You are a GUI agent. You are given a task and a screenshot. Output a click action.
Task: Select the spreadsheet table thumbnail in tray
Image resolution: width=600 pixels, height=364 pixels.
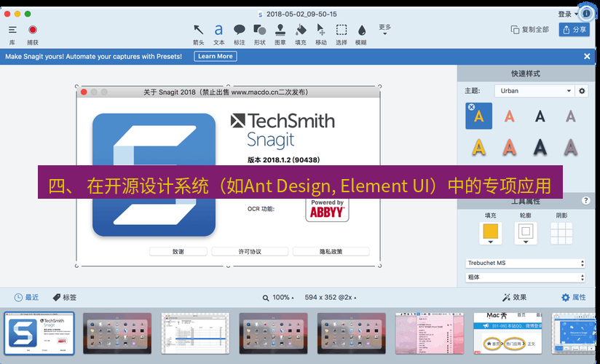click(x=196, y=333)
